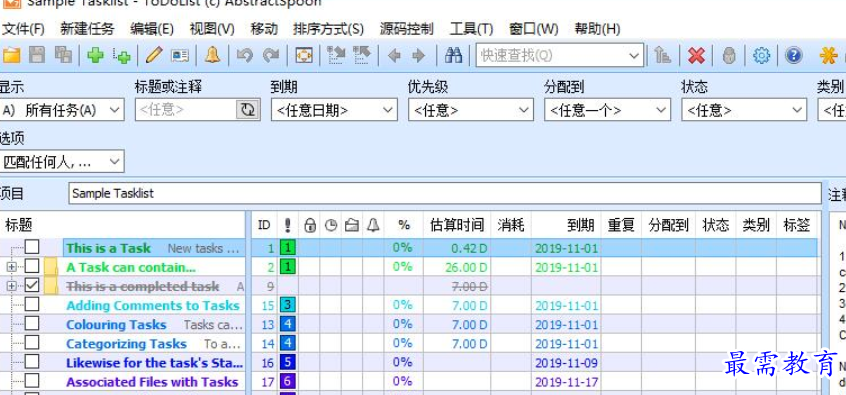Image resolution: width=846 pixels, height=395 pixels.
Task: Click the gray lock toolbar icon
Action: coord(729,56)
